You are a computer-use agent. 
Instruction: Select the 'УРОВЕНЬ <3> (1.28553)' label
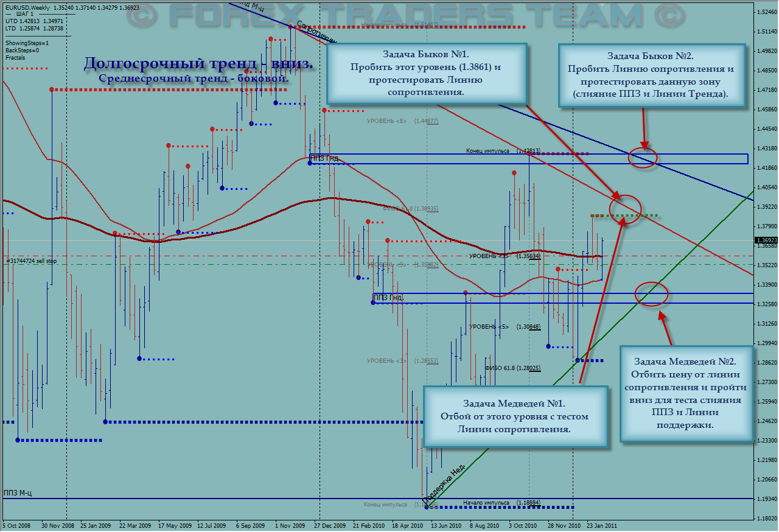coord(402,361)
